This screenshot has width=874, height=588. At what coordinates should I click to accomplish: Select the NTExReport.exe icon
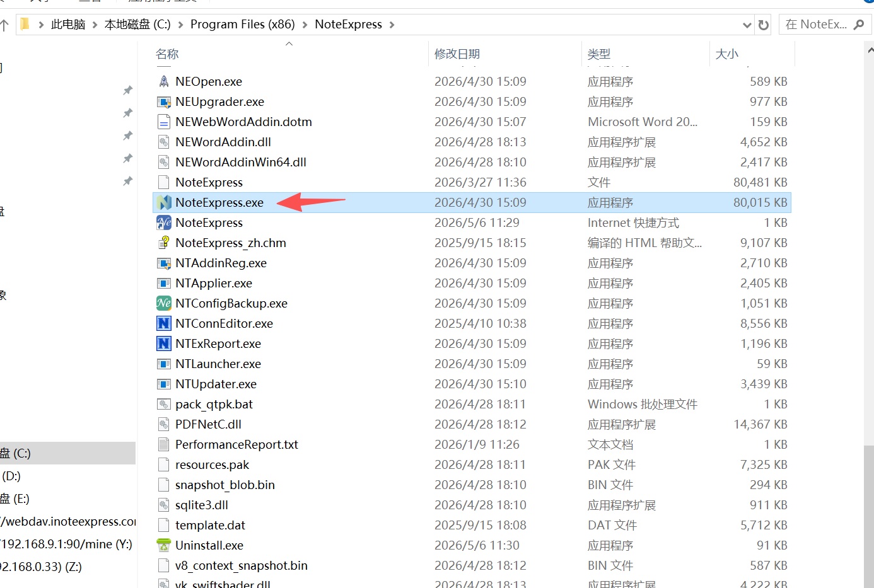(164, 343)
